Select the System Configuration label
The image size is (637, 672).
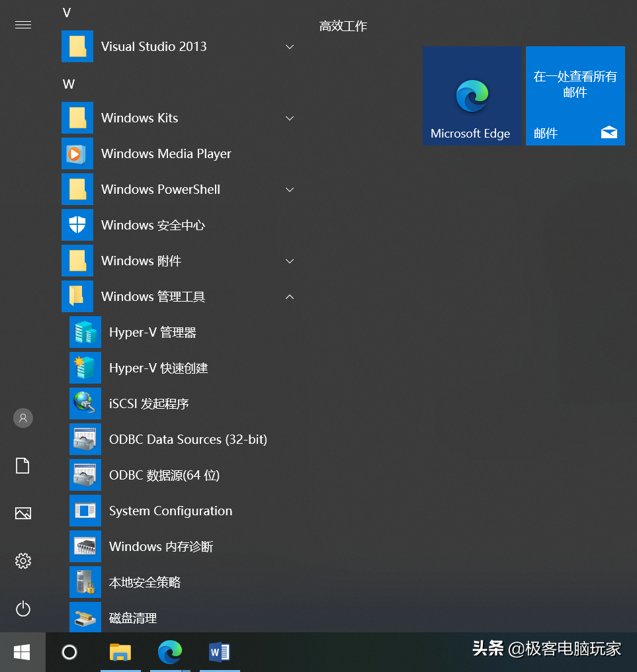(171, 511)
